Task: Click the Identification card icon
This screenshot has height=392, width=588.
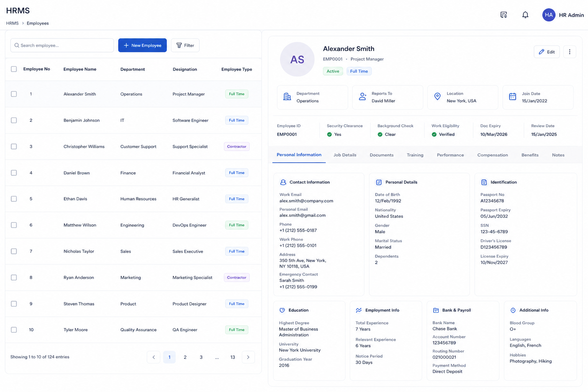Action: (x=484, y=182)
